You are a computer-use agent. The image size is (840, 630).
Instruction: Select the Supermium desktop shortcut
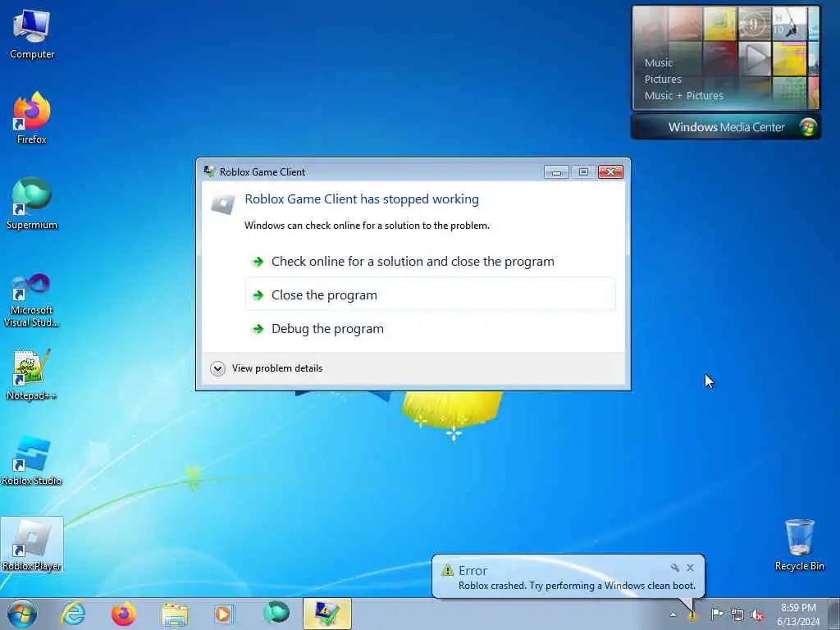pos(32,203)
